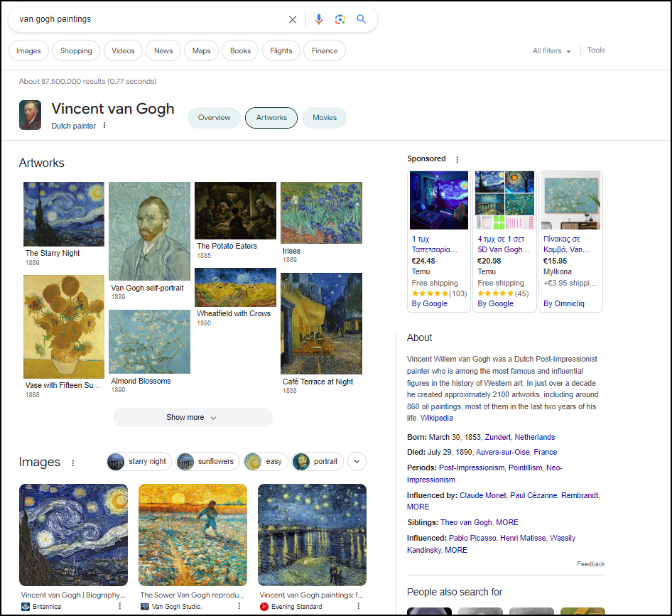Screen dimensions: 672x616
Task: Follow the Theo van Gogh link
Action: [466, 522]
